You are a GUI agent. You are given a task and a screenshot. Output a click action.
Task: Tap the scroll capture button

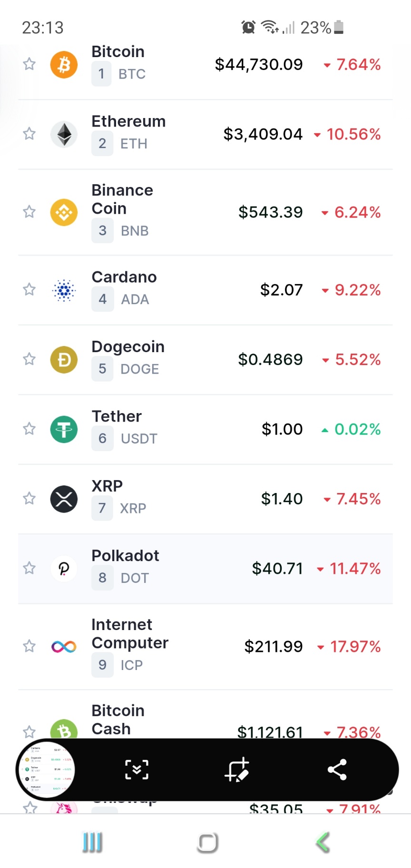coord(137,769)
